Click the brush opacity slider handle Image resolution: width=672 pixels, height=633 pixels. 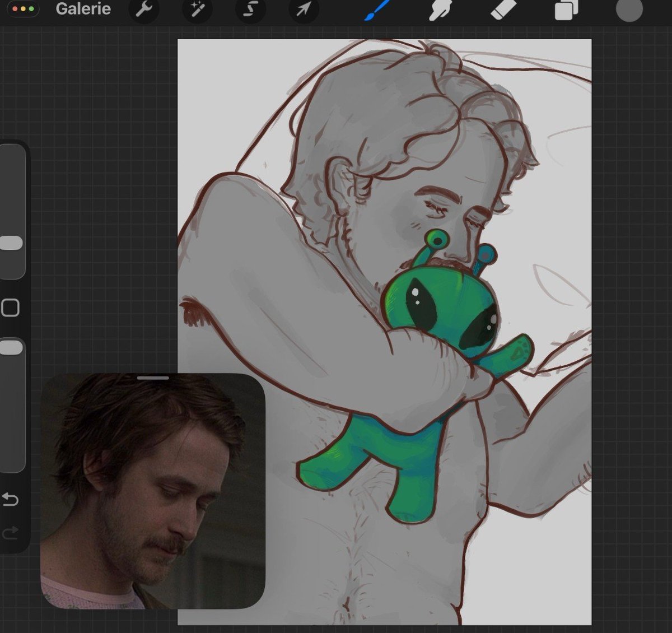(x=11, y=348)
